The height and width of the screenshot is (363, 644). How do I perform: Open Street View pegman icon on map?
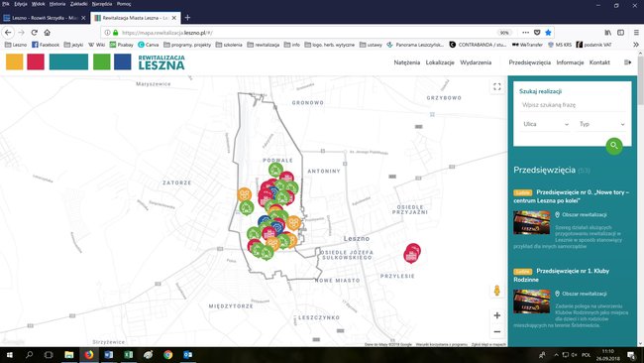[497, 291]
